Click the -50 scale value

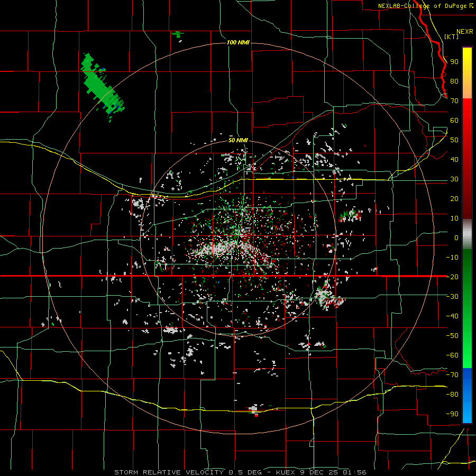point(452,335)
